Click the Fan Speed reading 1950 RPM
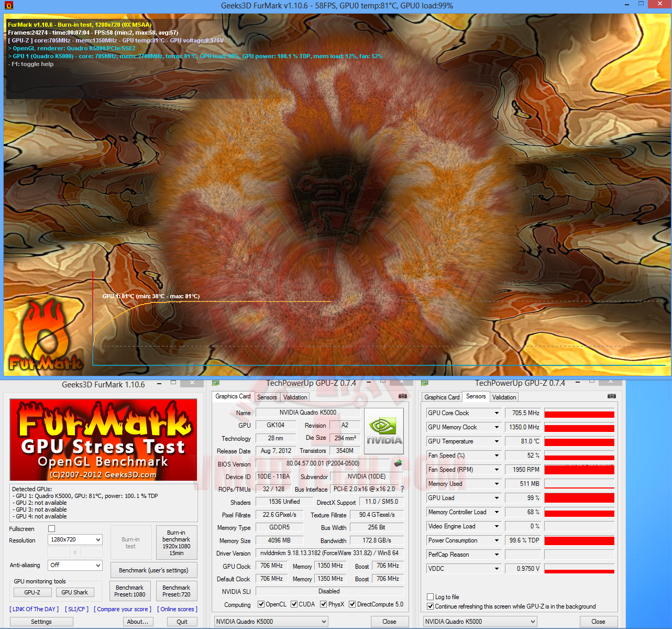Viewport: 672px width, 629px height. pos(523,470)
